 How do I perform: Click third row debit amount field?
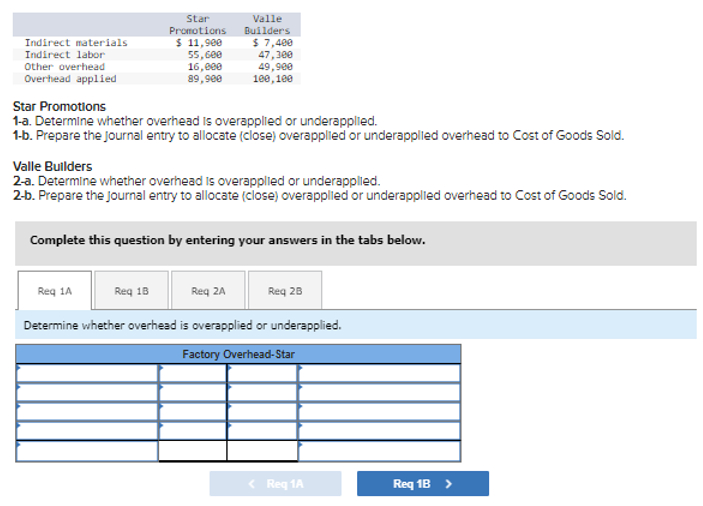193,411
